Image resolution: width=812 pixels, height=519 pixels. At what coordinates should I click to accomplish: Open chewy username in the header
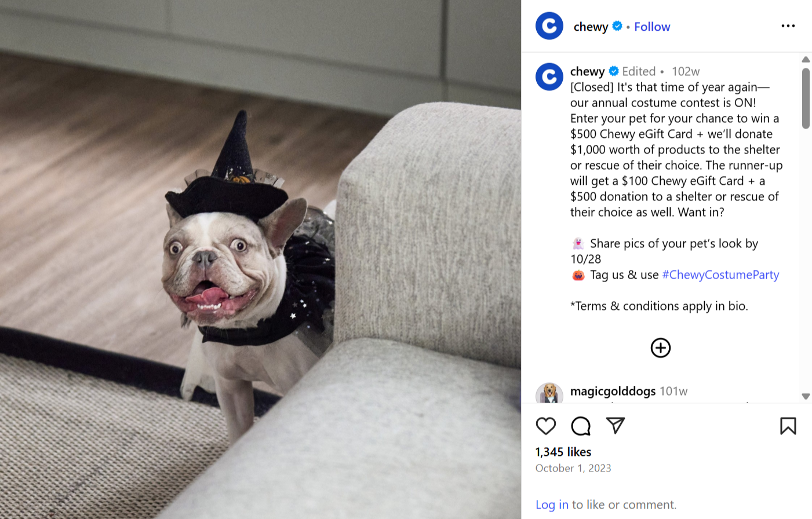591,27
